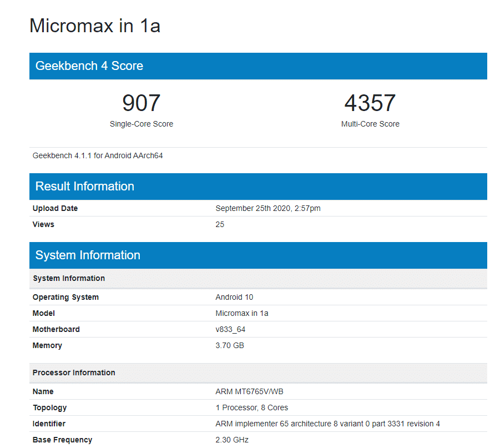
Task: Click the 4357 Multi-Core Score value
Action: tap(370, 103)
